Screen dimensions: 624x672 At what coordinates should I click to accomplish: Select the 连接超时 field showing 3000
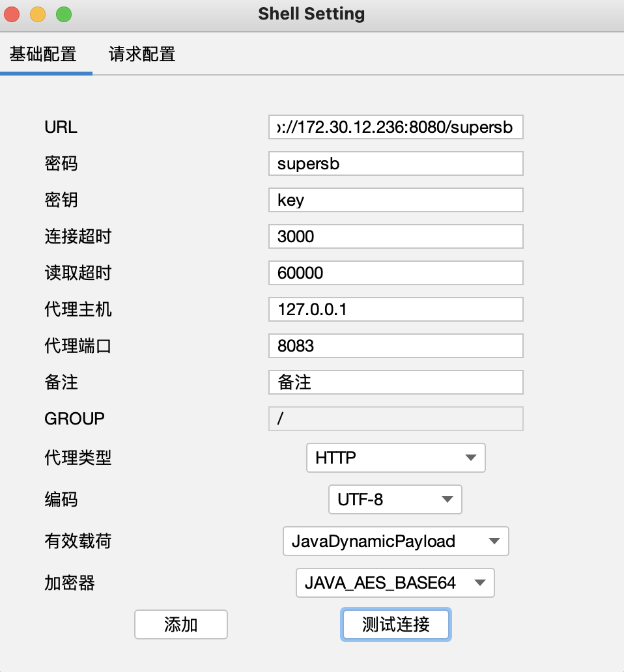[395, 237]
